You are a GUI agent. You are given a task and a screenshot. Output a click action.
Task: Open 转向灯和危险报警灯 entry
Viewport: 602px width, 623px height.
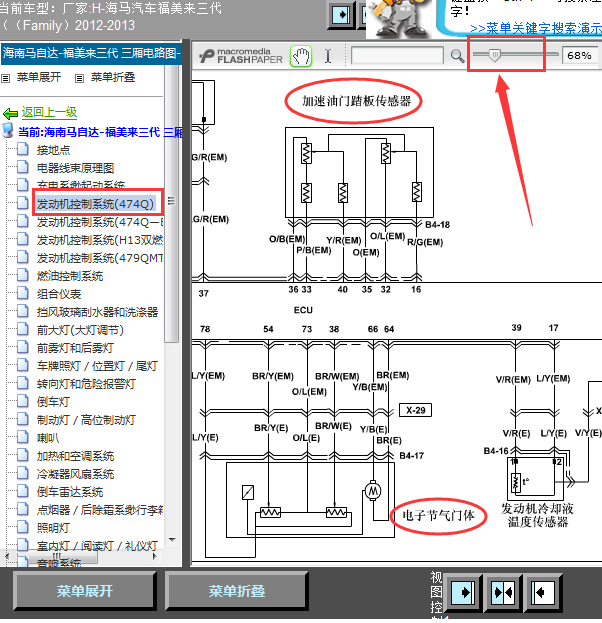click(86, 384)
